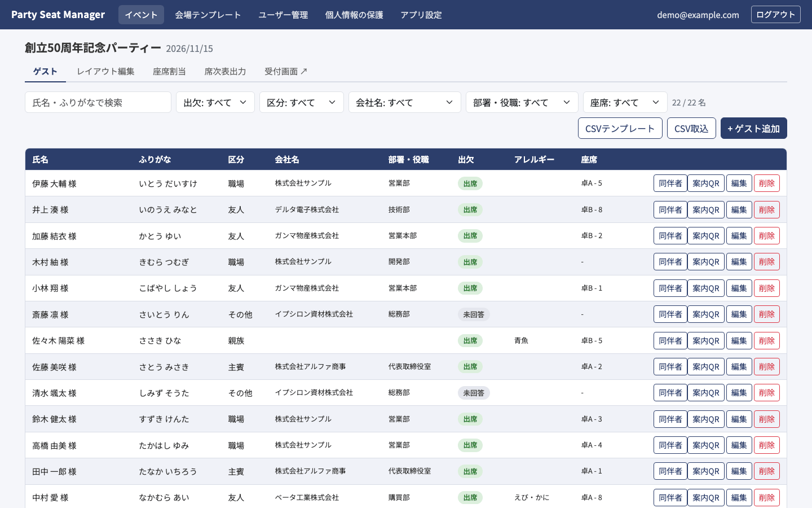Switch to the 席次表出力 tab
The height and width of the screenshot is (508, 812).
[x=225, y=71]
